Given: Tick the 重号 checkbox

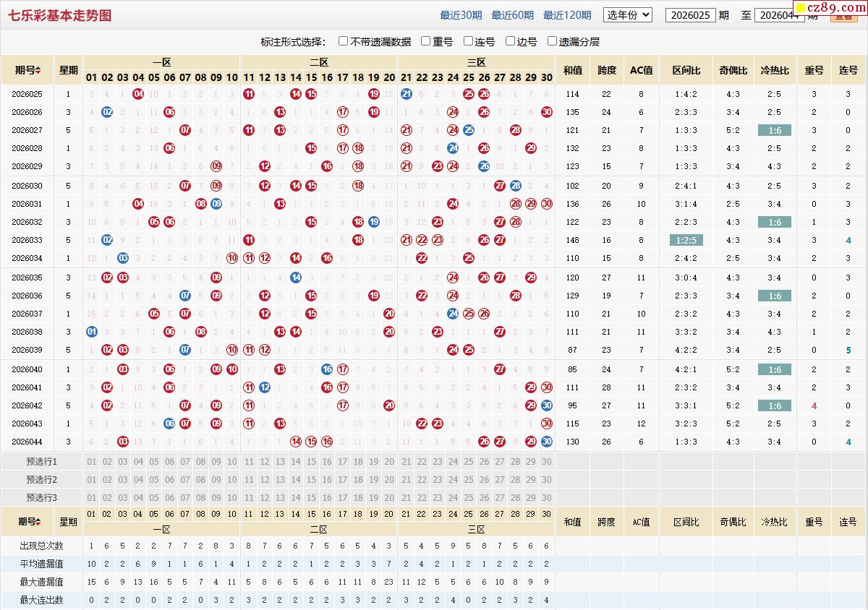Looking at the screenshot, I should pyautogui.click(x=426, y=41).
